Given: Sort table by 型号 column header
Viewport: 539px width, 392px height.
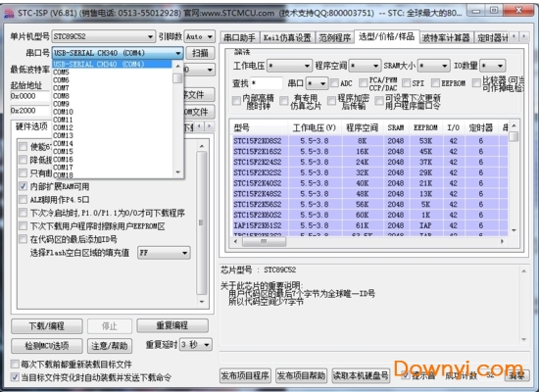Looking at the screenshot, I should pyautogui.click(x=260, y=128).
